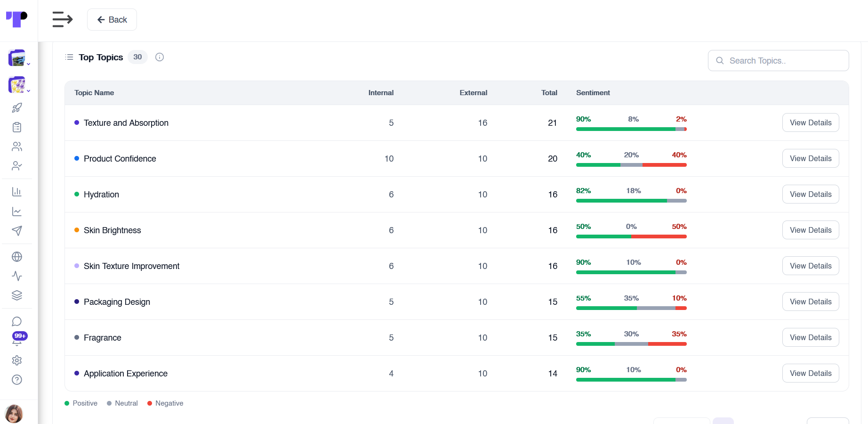Click the External column header
This screenshot has height=424, width=868.
point(473,93)
